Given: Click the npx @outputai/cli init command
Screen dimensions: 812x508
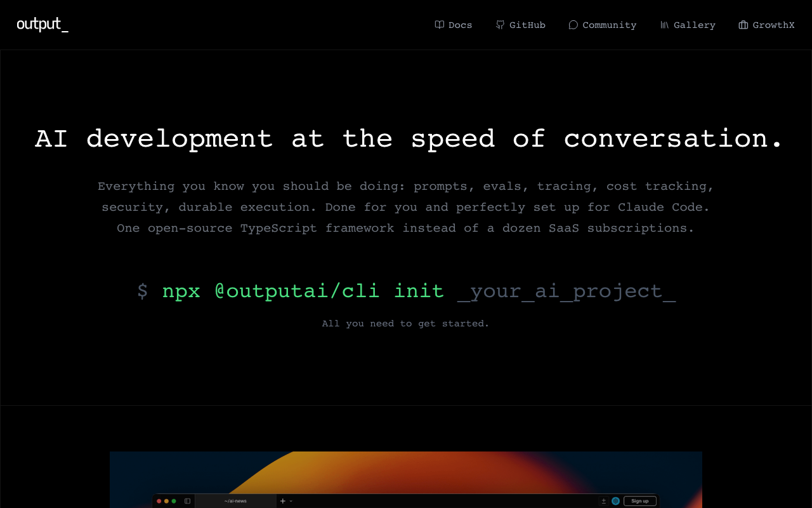Looking at the screenshot, I should pyautogui.click(x=303, y=291).
